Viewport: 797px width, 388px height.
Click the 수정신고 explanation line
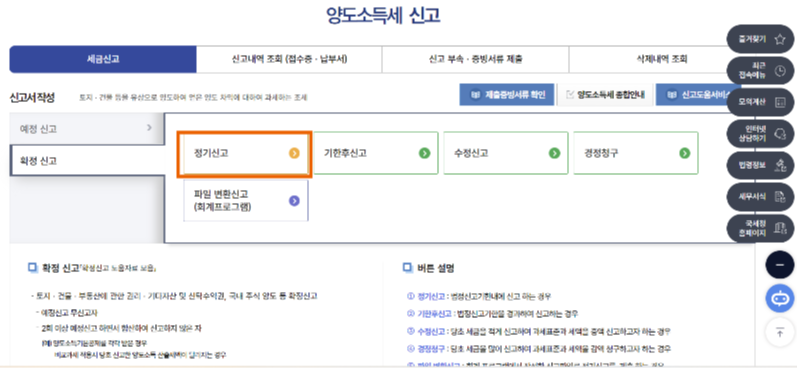(x=539, y=331)
